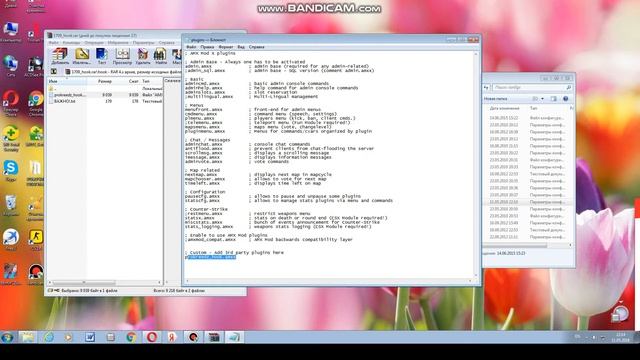Screen dimensions: 640x360
Task: Open Opera from the taskbar
Action: pos(152,337)
